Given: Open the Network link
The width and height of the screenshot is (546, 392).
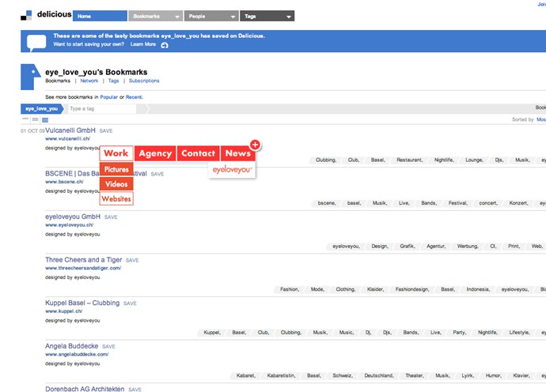Looking at the screenshot, I should 89,81.
